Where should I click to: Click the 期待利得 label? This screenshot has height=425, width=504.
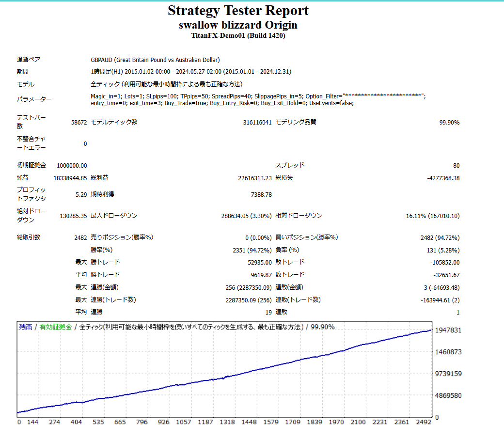102,194
